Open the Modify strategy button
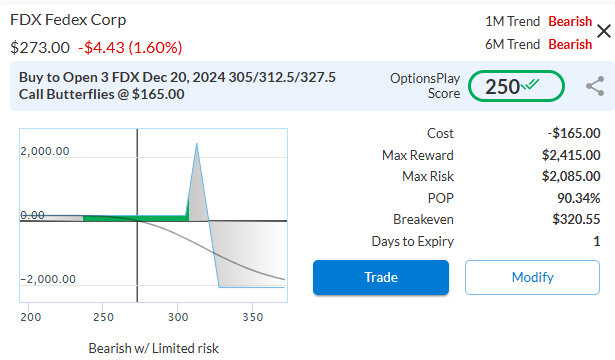Viewport: 615px width, 360px height. pyautogui.click(x=532, y=277)
